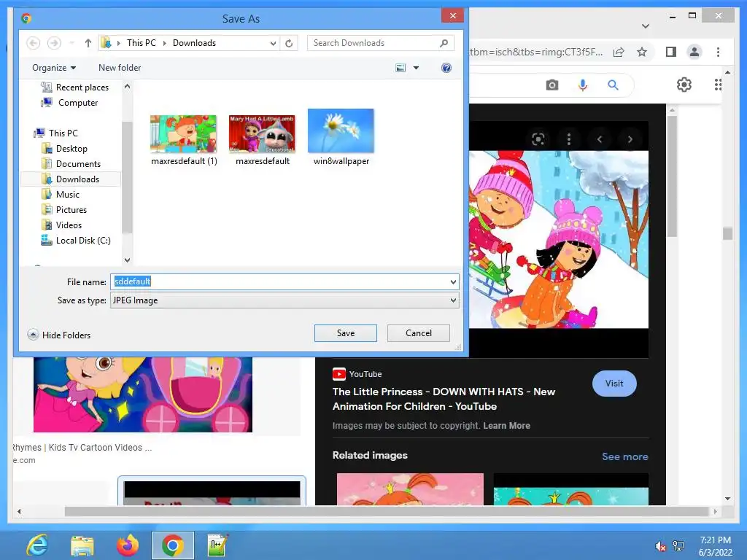Image resolution: width=747 pixels, height=560 pixels.
Task: Open the Desktop folder in the tree
Action: pyautogui.click(x=64, y=148)
